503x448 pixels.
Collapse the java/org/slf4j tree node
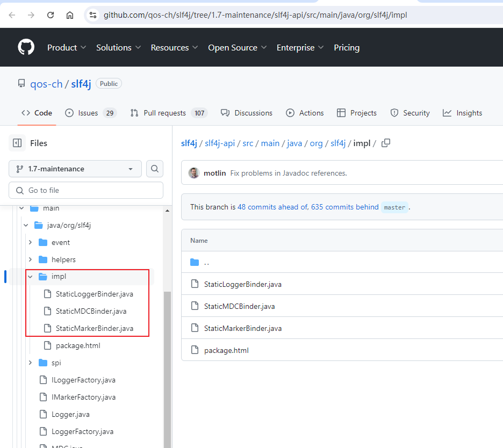[x=26, y=225]
